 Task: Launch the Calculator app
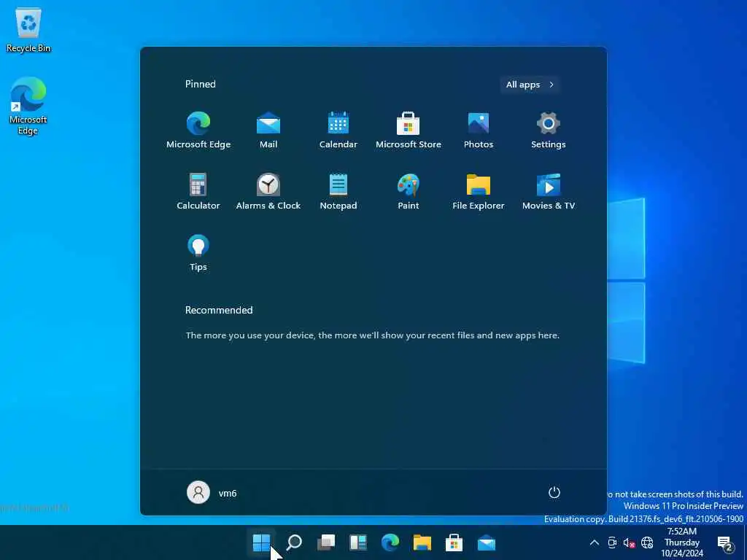click(198, 192)
